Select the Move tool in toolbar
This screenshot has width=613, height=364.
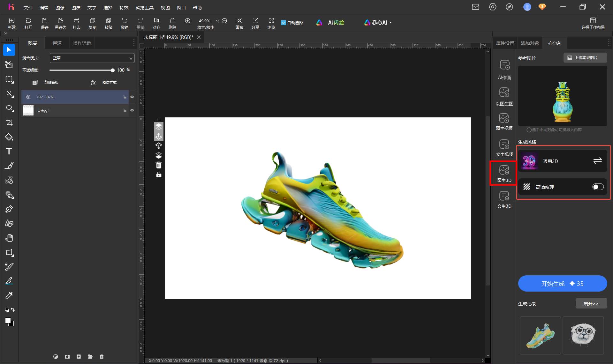(9, 50)
